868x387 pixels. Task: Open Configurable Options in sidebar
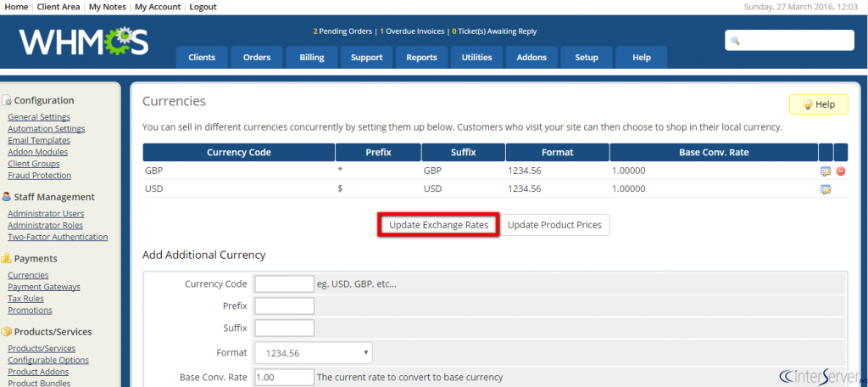(x=48, y=360)
